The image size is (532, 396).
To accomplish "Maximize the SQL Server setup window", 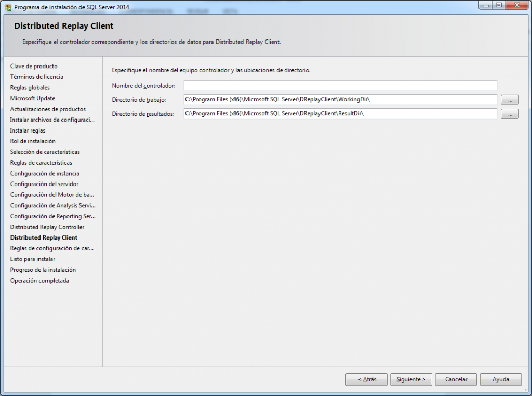I will 499,5.
